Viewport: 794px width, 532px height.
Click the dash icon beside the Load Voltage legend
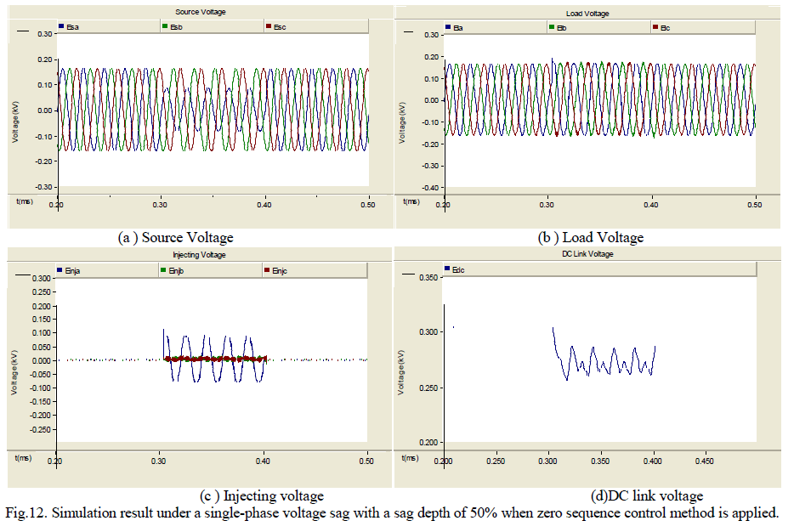point(409,32)
